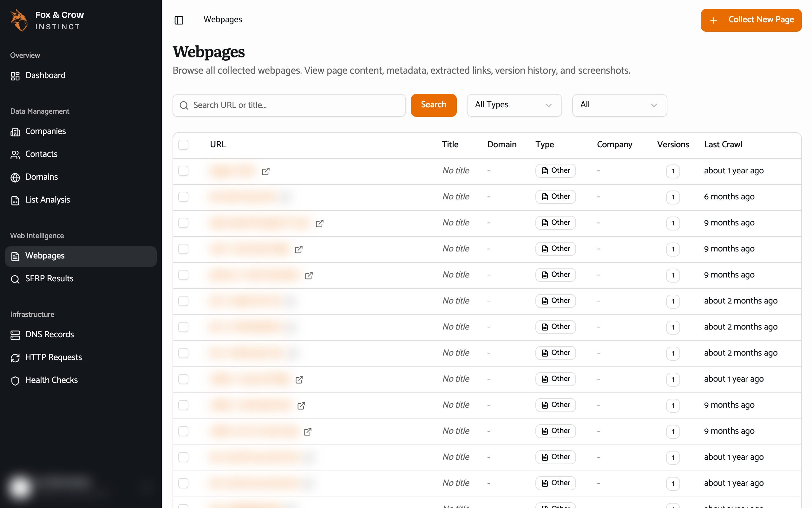The height and width of the screenshot is (508, 812).
Task: Check the third row checkbox
Action: coord(183,223)
